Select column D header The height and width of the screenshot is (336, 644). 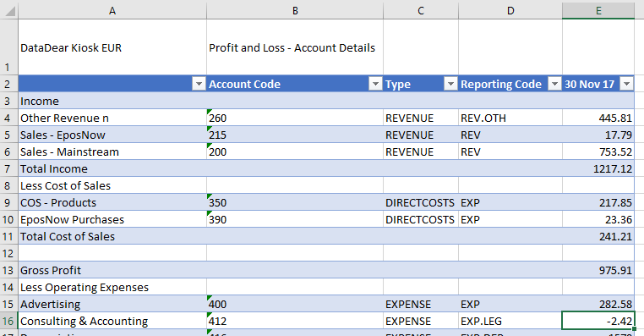point(510,10)
